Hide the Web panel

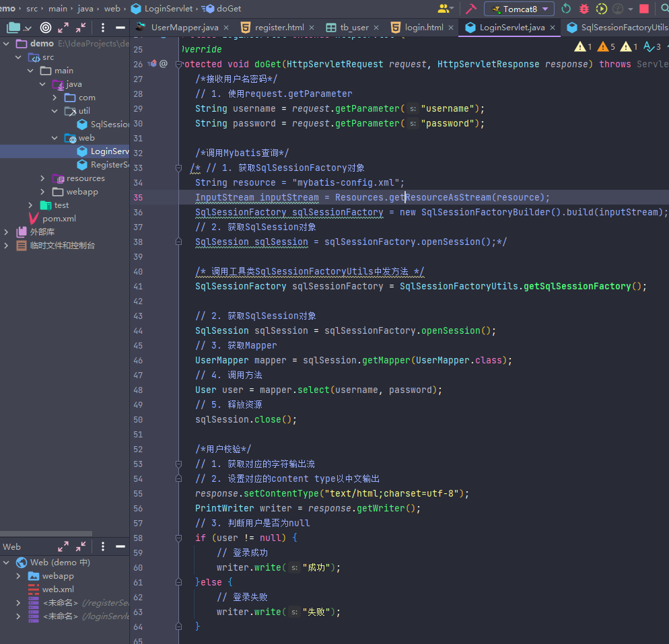(120, 546)
